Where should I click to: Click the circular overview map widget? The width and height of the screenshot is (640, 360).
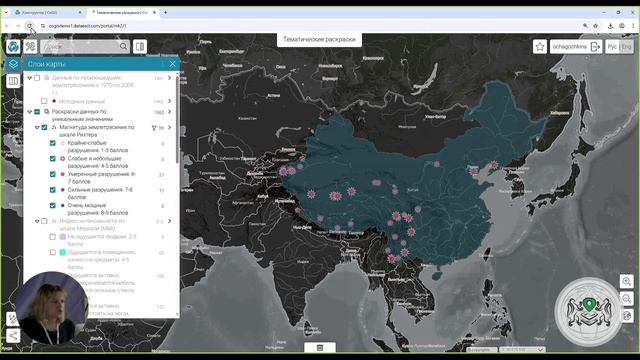[x=588, y=311]
